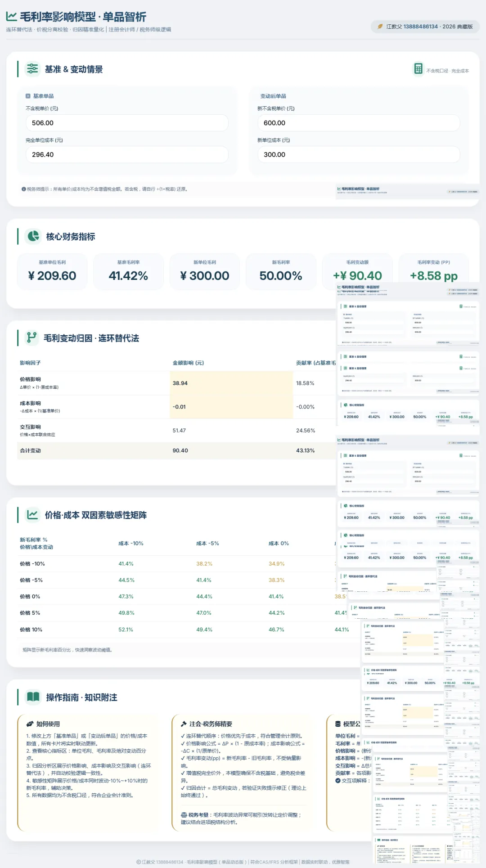Viewport: 486px width, 868px height.
Task: Click the info icon before 税务师提示
Action: 23,189
